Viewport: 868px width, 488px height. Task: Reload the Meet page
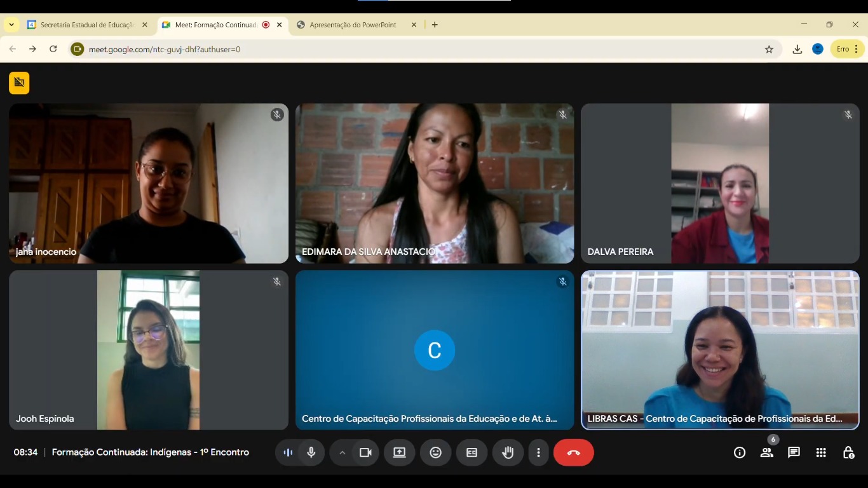(53, 49)
